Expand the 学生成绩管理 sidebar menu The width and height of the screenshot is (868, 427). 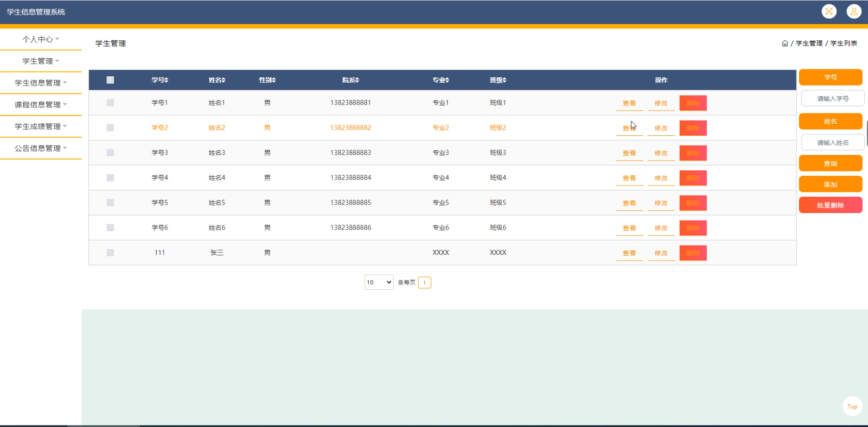coord(41,127)
